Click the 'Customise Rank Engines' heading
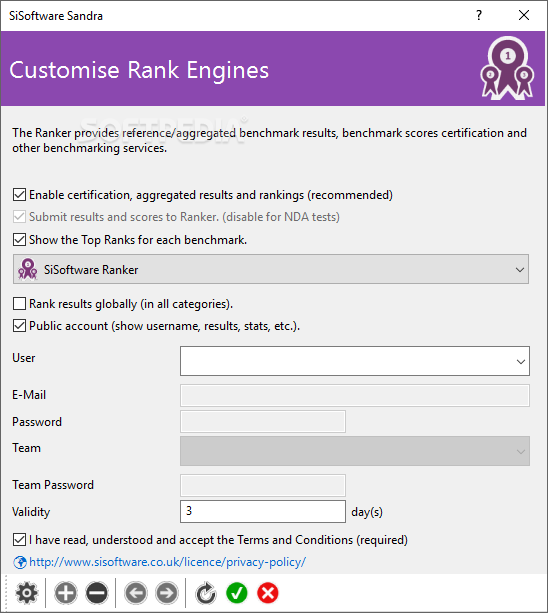Screen dimensions: 548x613 pyautogui.click(x=139, y=70)
